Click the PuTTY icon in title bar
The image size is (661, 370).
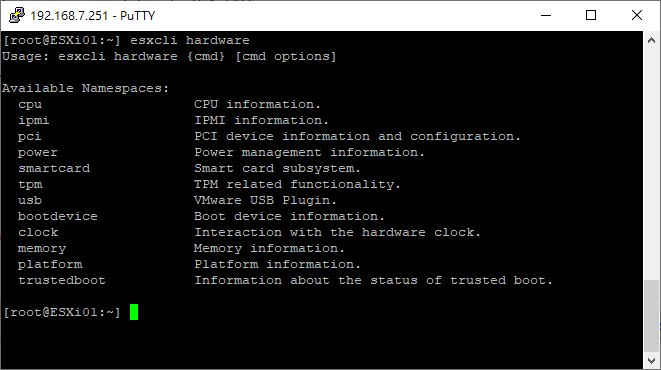click(x=17, y=15)
